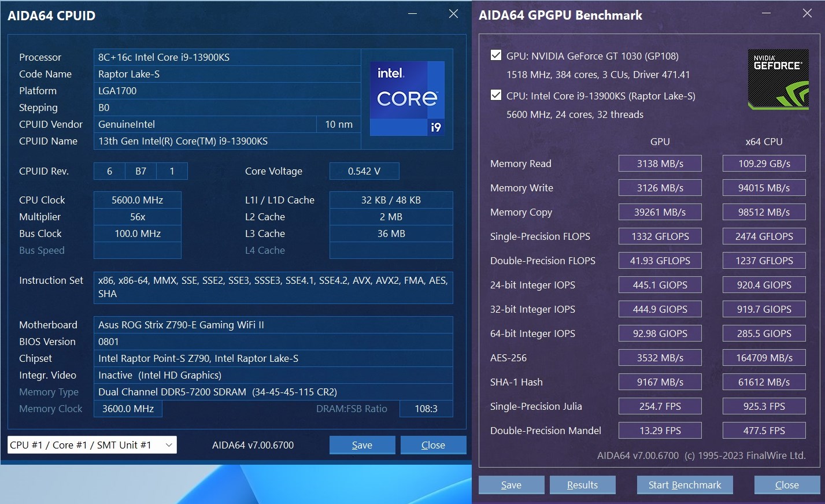825x504 pixels.
Task: Click the GPU 24-bit Integer IOPS result
Action: pos(660,285)
